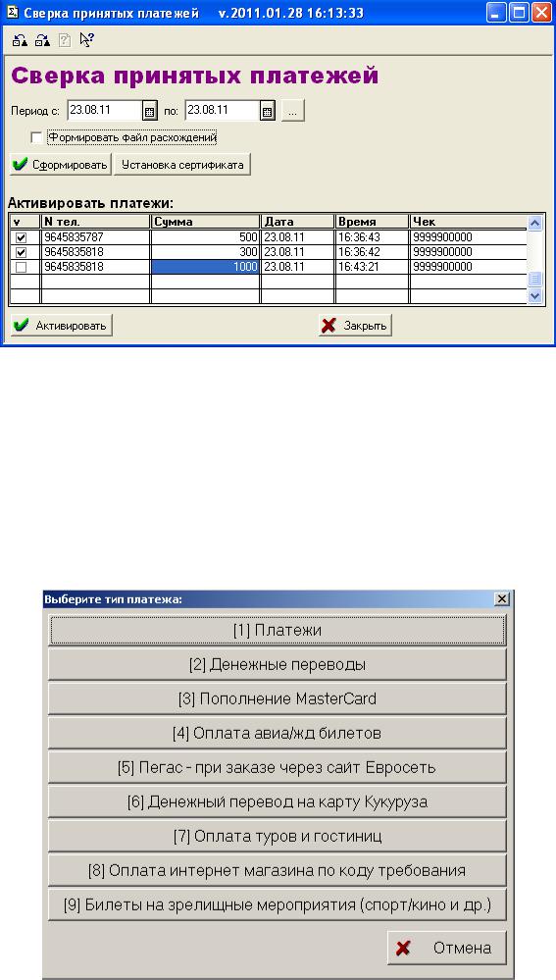Focus the 'Период с' start date field
This screenshot has width=556, height=980.
pyautogui.click(x=105, y=111)
